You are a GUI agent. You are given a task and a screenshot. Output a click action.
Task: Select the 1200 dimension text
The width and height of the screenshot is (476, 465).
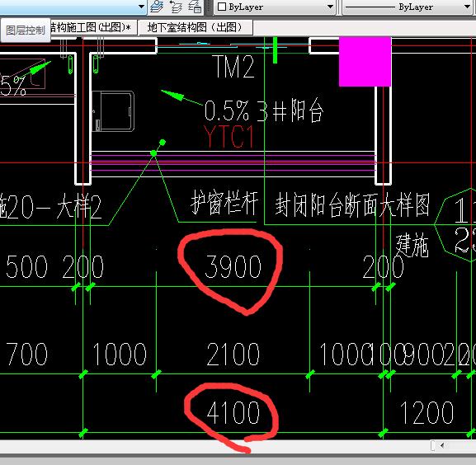427,412
